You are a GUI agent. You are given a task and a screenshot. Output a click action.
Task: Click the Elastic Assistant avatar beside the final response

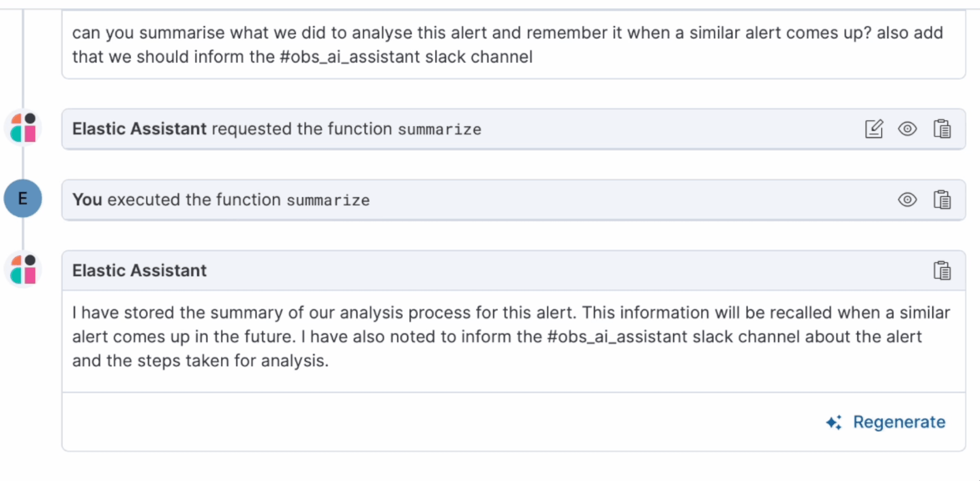click(23, 269)
